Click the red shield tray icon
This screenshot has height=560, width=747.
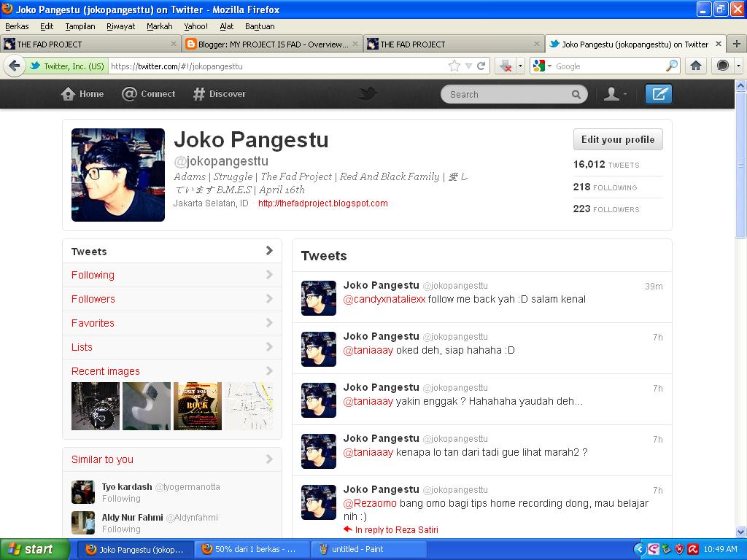tap(680, 549)
